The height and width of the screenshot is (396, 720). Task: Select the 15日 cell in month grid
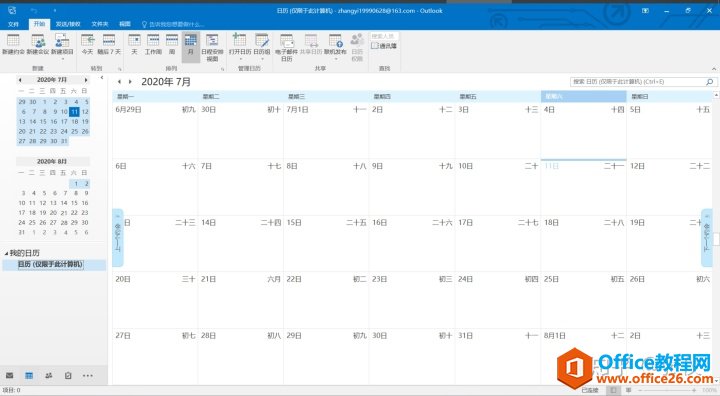tap(326, 243)
